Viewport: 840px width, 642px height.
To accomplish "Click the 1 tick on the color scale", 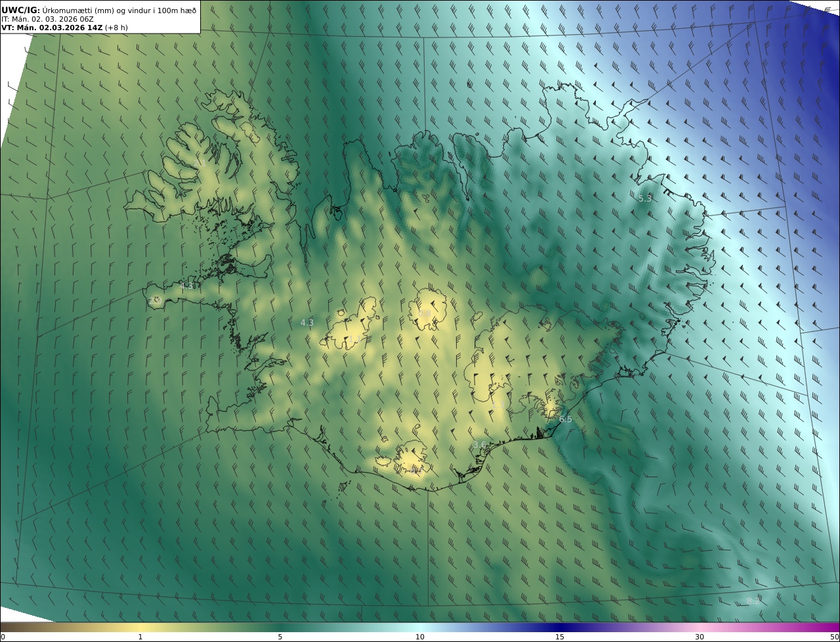I will click(x=140, y=637).
